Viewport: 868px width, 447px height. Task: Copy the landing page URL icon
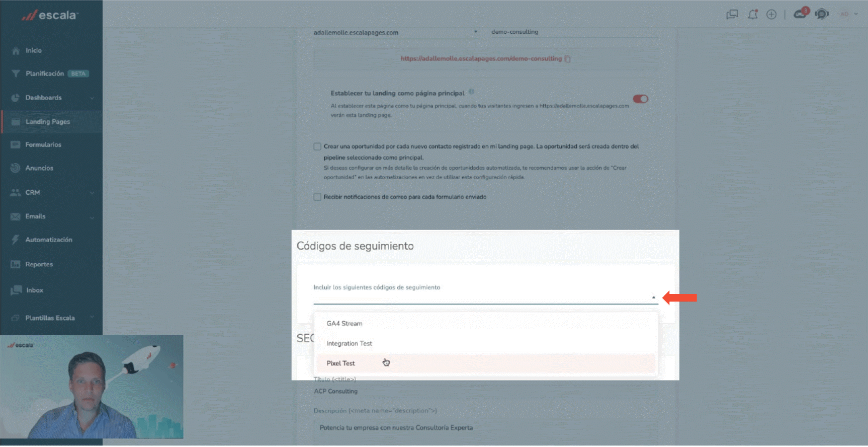tap(567, 59)
